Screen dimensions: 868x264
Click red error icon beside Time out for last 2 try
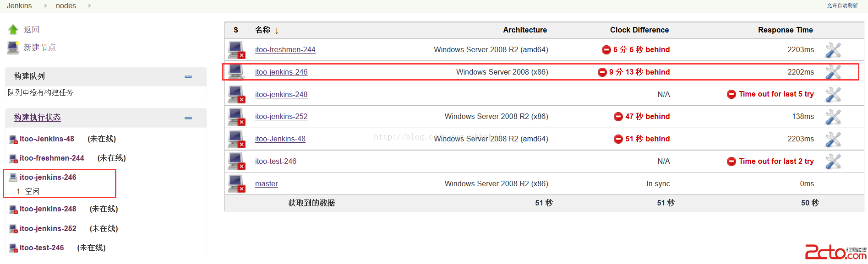[732, 161]
